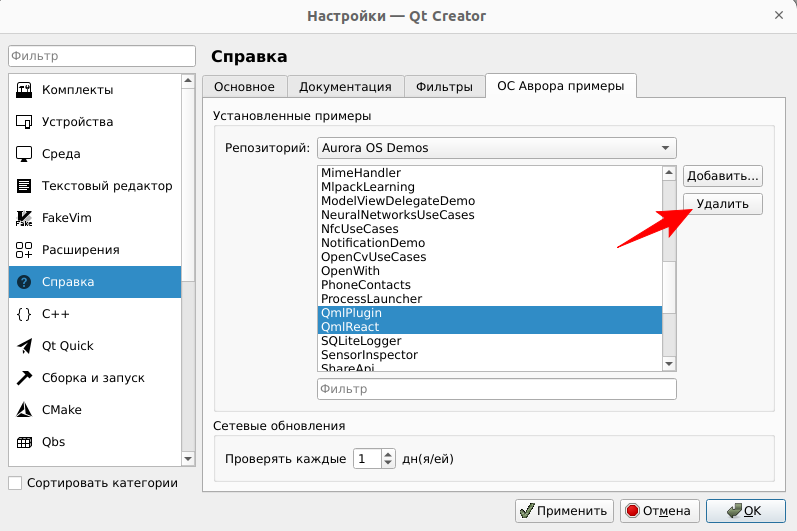
Task: Select NfcUseCases example
Action: (490, 229)
